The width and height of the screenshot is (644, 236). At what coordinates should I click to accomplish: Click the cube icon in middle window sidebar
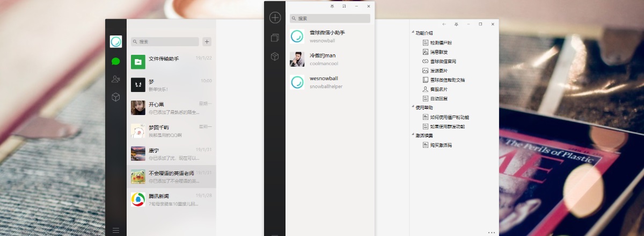click(x=275, y=56)
